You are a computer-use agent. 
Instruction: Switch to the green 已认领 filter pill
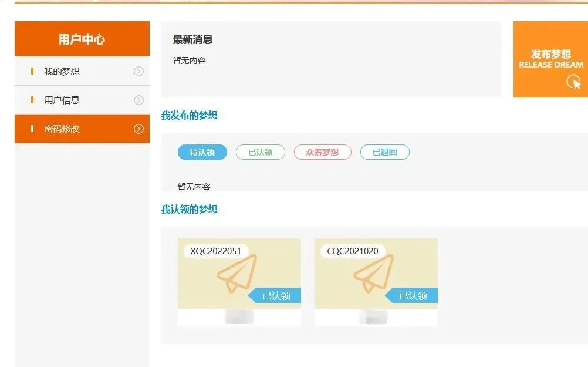click(x=260, y=152)
